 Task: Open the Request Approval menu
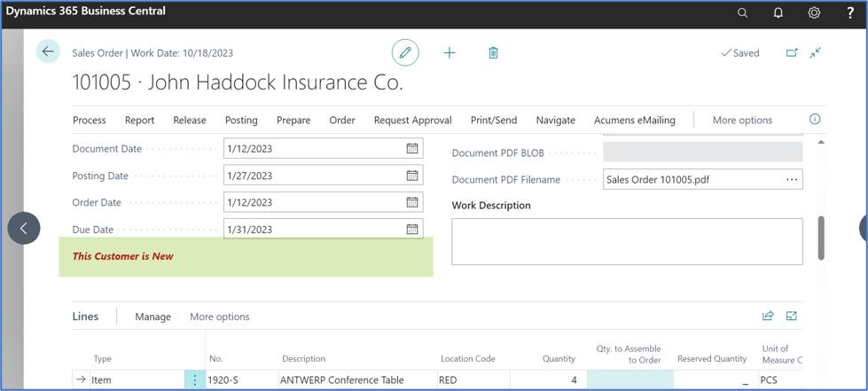click(x=413, y=121)
